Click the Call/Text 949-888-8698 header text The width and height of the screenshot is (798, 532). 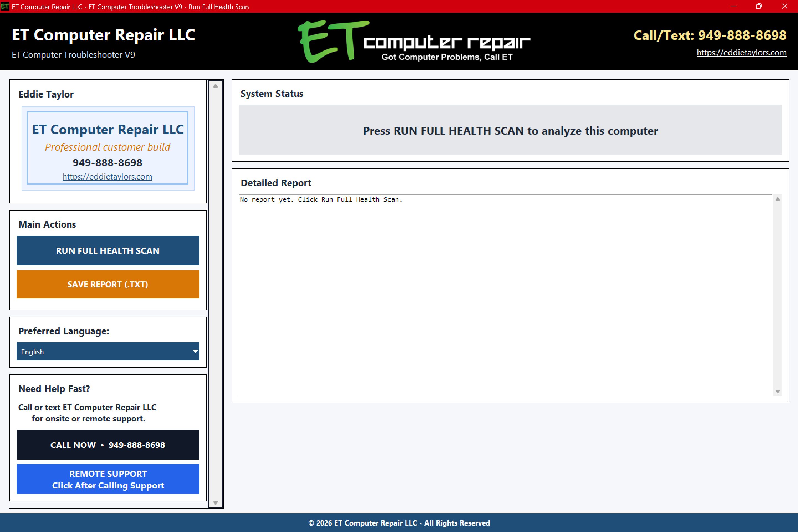click(x=710, y=35)
